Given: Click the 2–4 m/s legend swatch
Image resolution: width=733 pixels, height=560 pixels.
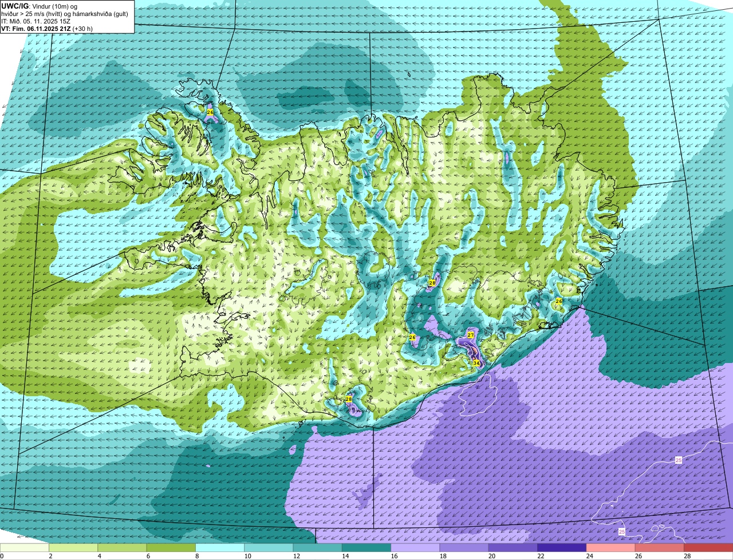Looking at the screenshot, I should 74,548.
